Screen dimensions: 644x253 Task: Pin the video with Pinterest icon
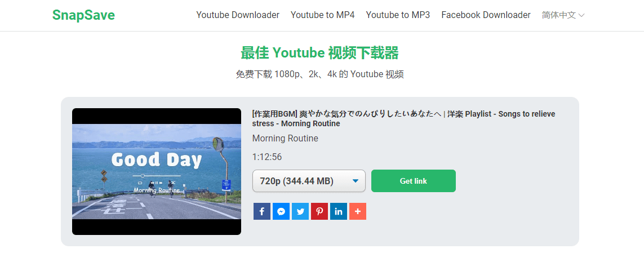(319, 211)
